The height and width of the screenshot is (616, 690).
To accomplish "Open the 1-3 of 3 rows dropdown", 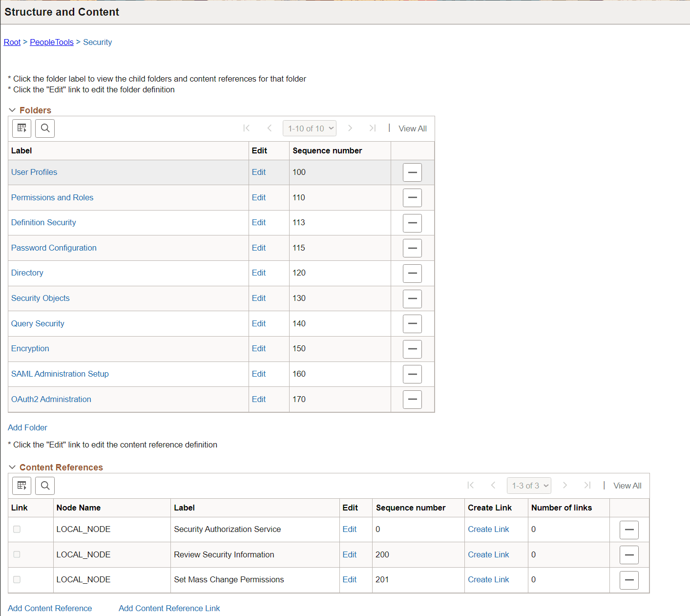I will point(529,486).
